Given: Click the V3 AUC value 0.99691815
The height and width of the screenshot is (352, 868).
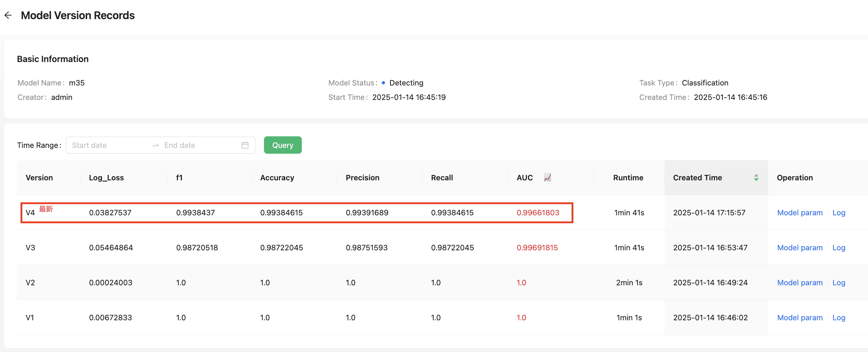Looking at the screenshot, I should pyautogui.click(x=537, y=248).
